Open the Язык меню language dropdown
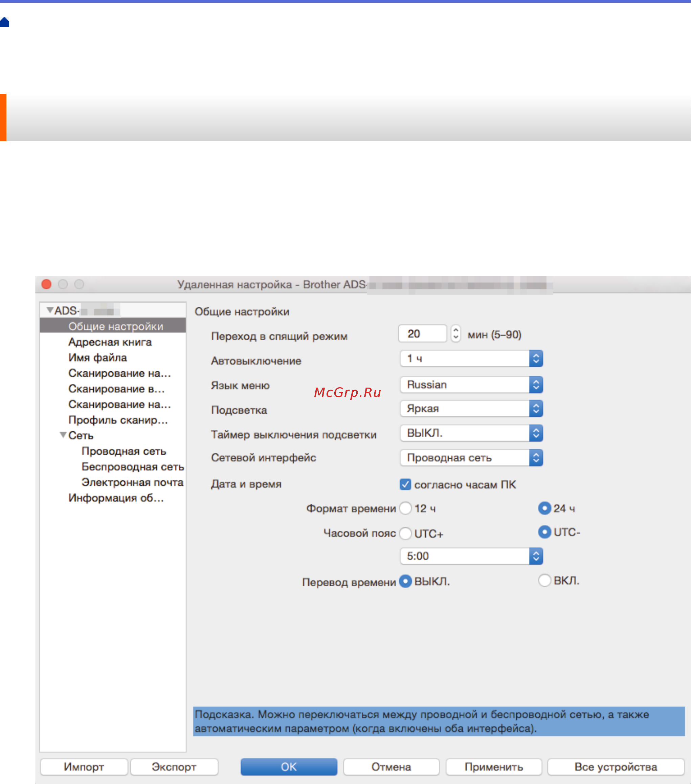This screenshot has height=784, width=691. point(536,385)
